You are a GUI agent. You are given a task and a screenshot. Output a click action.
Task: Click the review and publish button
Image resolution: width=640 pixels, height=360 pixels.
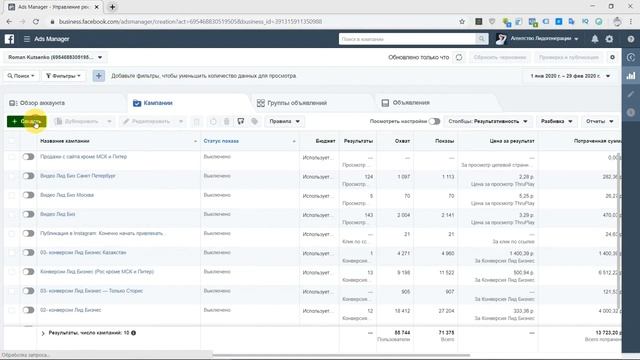coord(569,57)
